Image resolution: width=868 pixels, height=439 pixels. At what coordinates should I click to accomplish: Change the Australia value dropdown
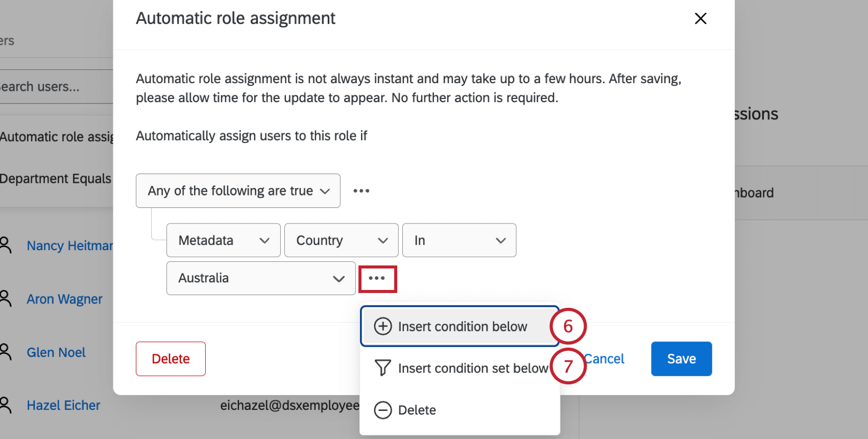(260, 278)
